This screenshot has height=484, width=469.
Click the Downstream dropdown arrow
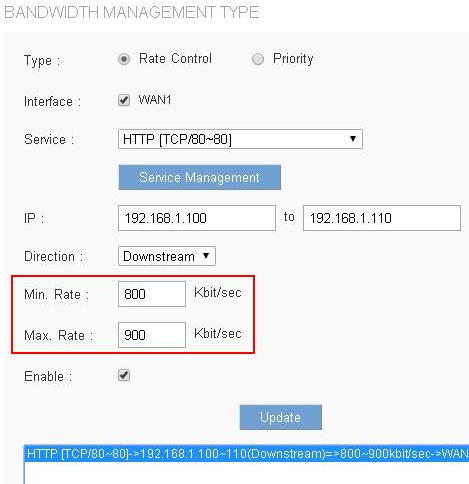[x=206, y=256]
